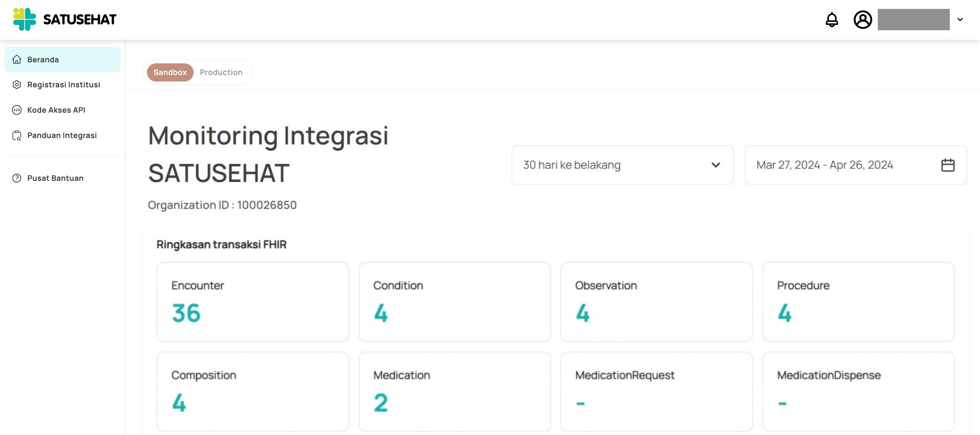Click the SATUSEHAT logo

[65, 19]
